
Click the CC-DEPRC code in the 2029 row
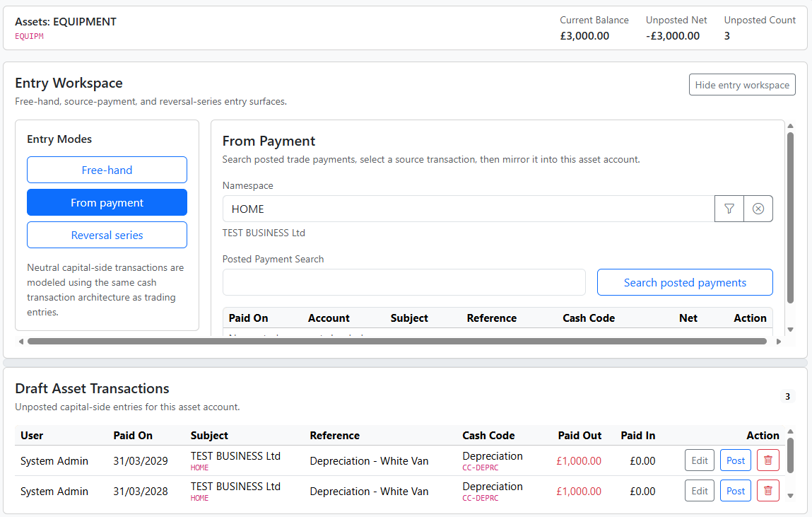[x=480, y=467]
